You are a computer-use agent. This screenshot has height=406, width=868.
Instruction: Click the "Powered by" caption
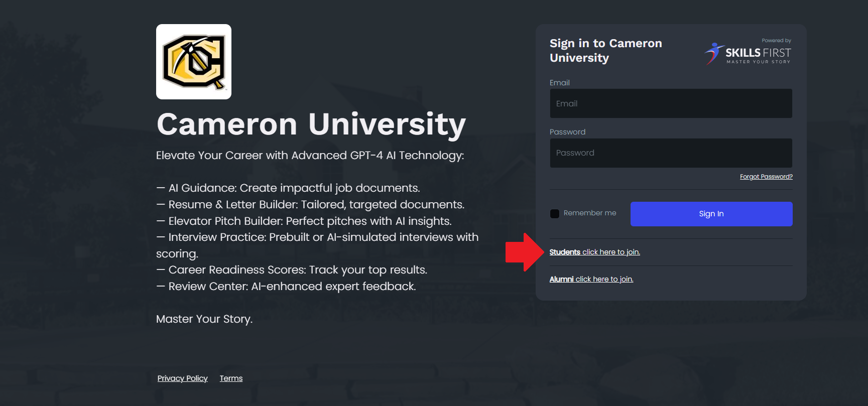click(776, 41)
